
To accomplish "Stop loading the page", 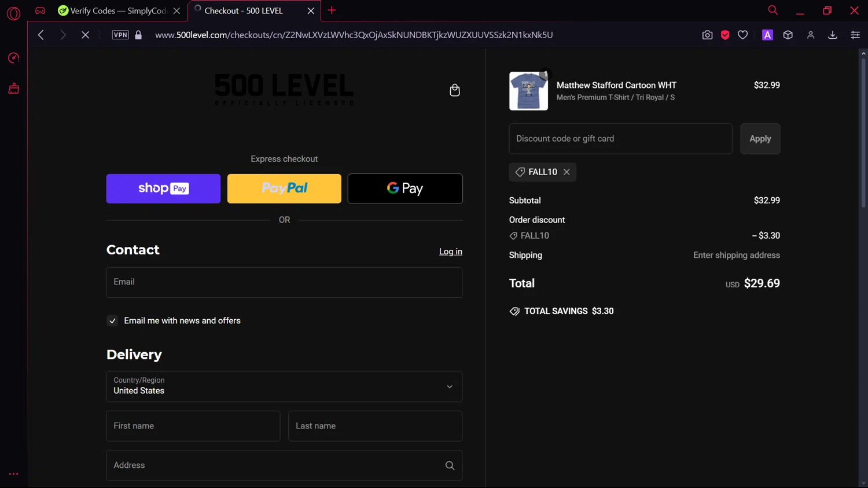I will click(x=85, y=35).
